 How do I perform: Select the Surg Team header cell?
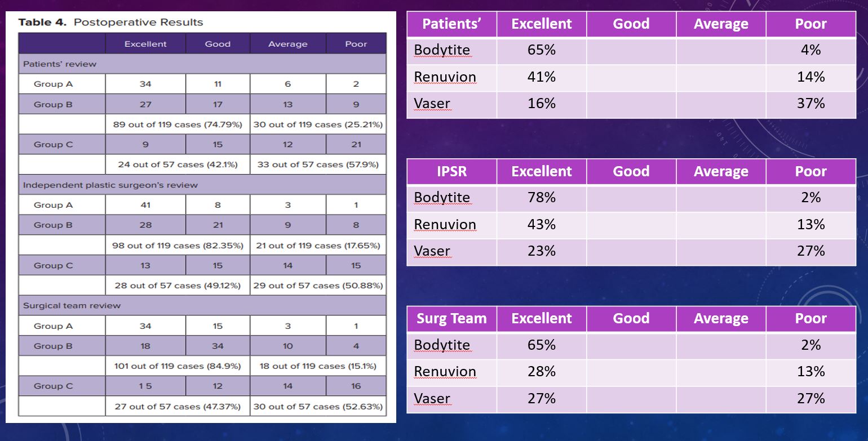[452, 319]
